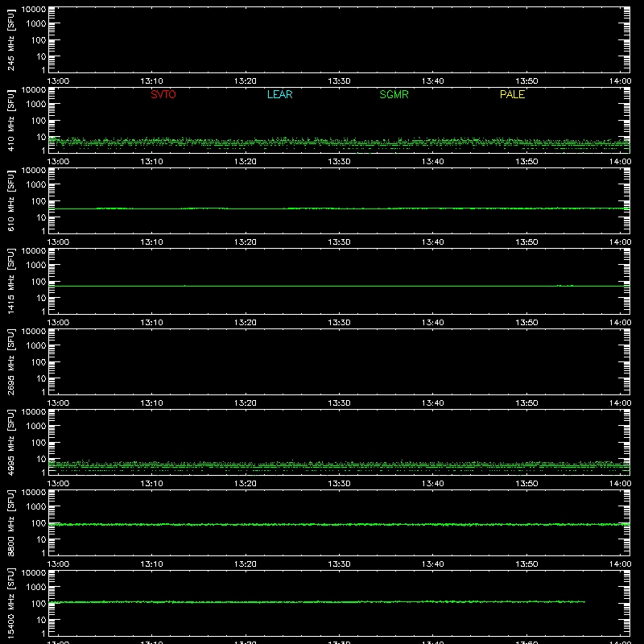Viewport: 644px width, 644px height.
Task: Click the yellow PALE station label
Action: click(512, 94)
